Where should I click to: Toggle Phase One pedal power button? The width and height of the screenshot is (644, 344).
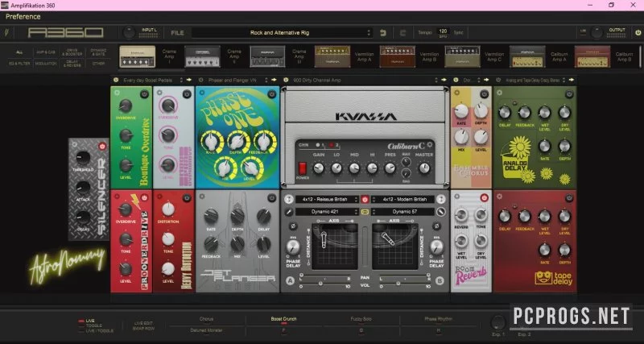pos(272,94)
